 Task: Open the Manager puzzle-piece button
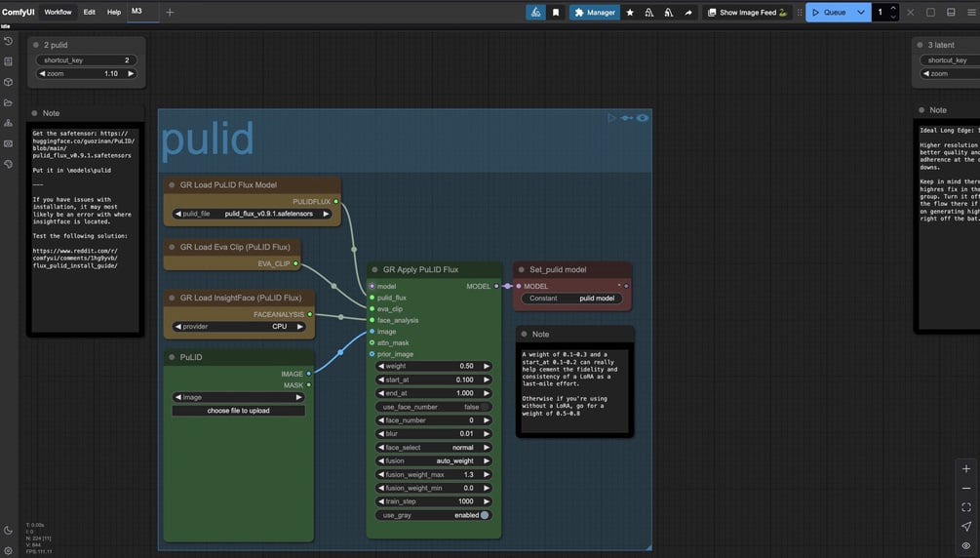[595, 12]
